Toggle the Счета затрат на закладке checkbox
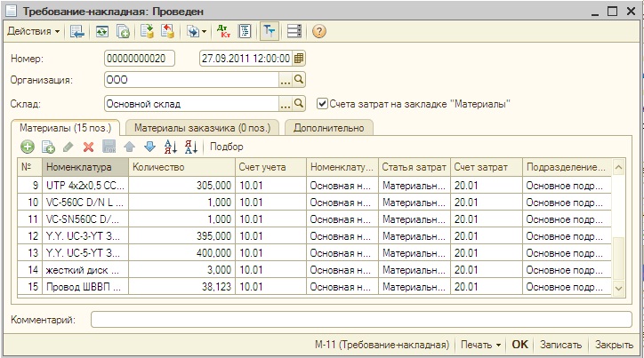Screen dimensions: 644x358 tap(323, 103)
